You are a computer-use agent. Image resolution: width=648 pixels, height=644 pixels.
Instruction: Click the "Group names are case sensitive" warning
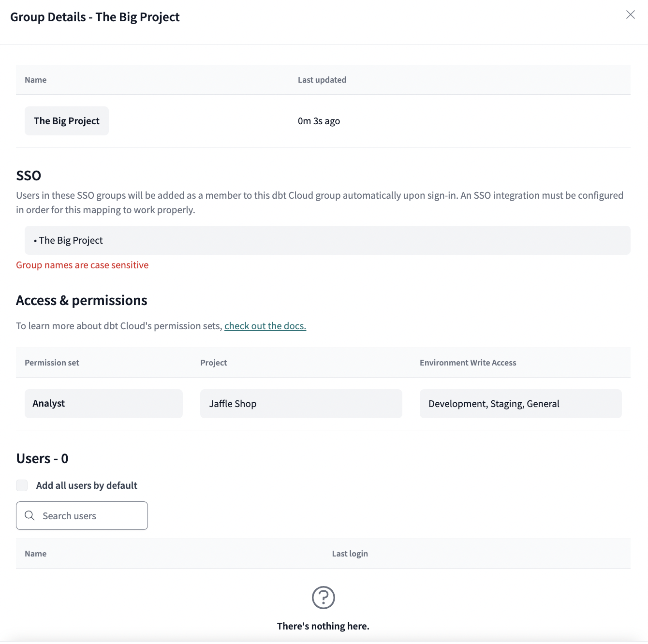(x=82, y=265)
